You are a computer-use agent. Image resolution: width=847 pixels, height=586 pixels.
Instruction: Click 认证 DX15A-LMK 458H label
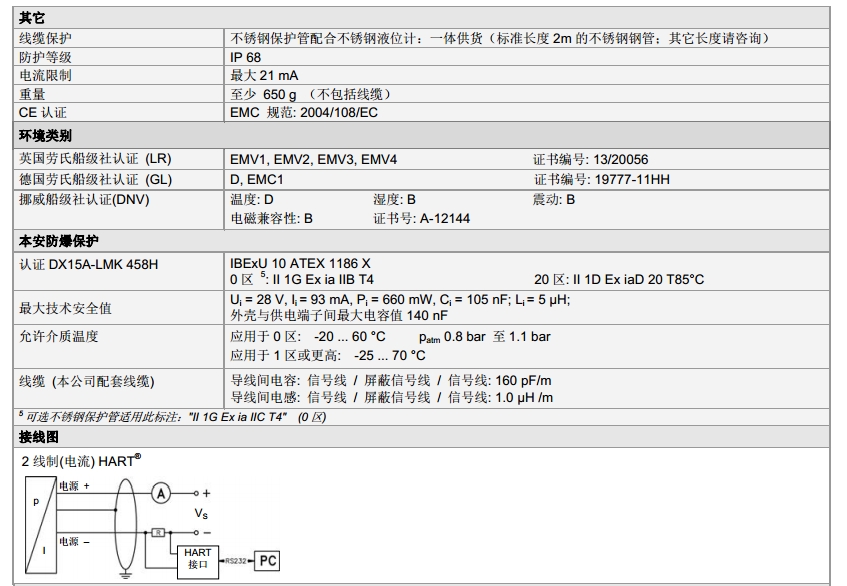(89, 265)
